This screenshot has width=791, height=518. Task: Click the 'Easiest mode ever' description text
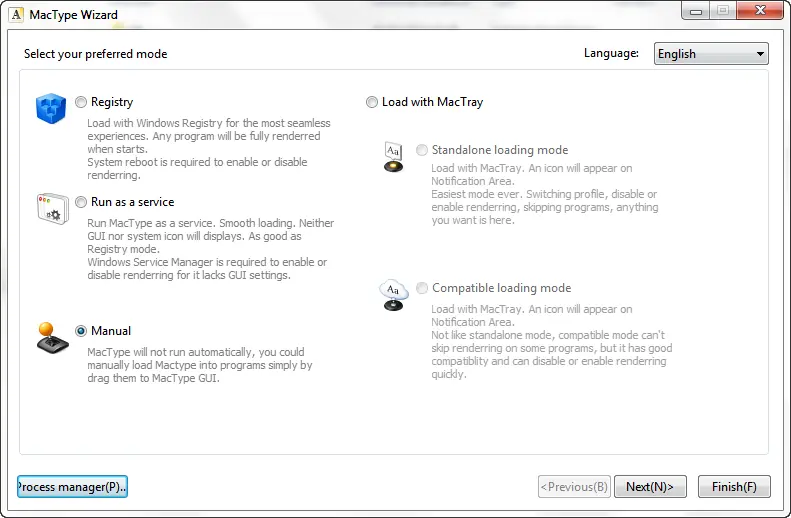click(x=544, y=207)
